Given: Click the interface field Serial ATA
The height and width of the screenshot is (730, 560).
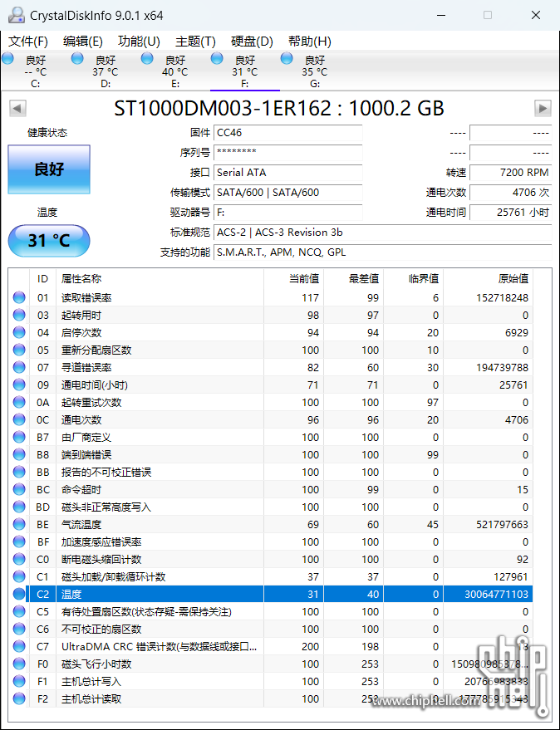Looking at the screenshot, I should coord(288,173).
